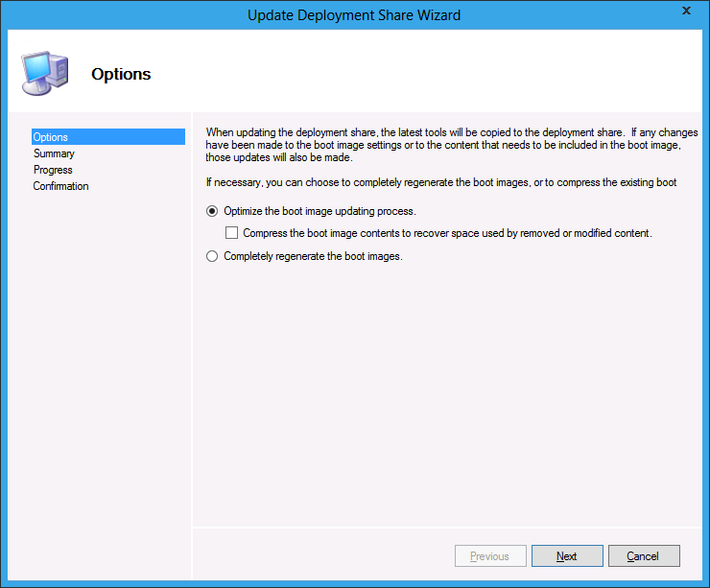The image size is (710, 588).
Task: Click the blank area below Confirmation in the sidebar
Action: click(x=107, y=365)
